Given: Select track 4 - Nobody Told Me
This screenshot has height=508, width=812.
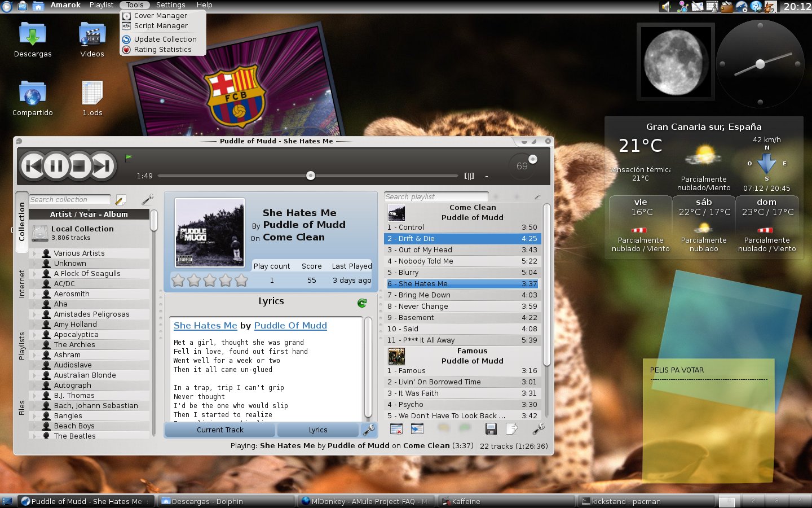Looking at the screenshot, I should pyautogui.click(x=463, y=261).
